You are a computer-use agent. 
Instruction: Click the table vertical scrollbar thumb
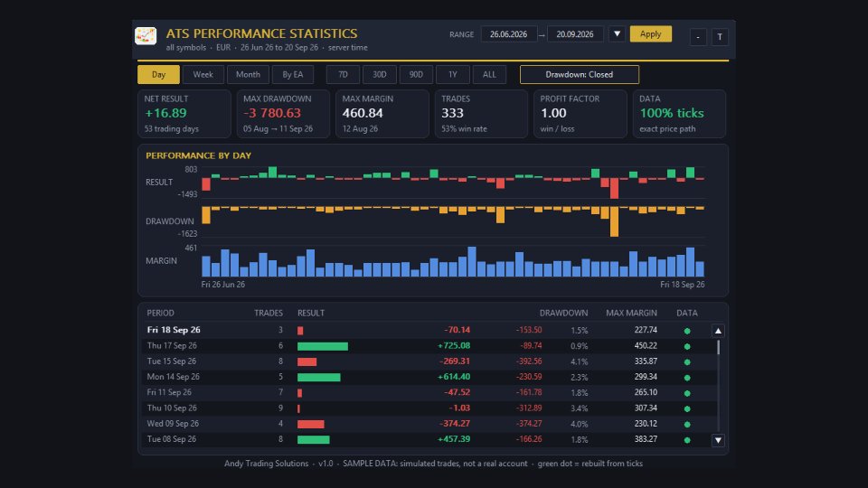pyautogui.click(x=719, y=347)
